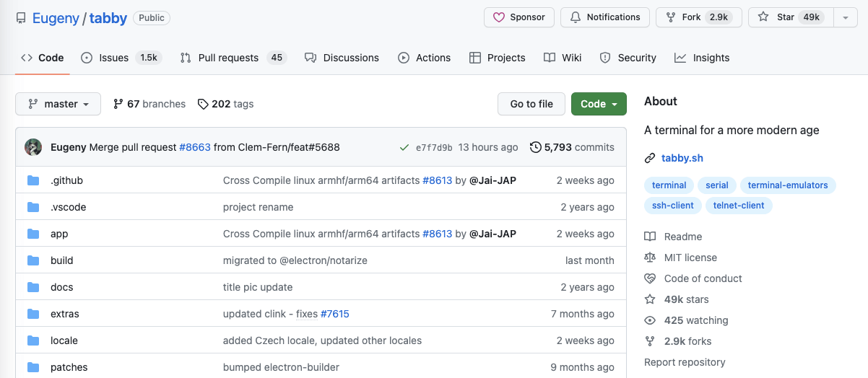Click the commit history clock icon
The height and width of the screenshot is (378, 868).
tap(535, 147)
